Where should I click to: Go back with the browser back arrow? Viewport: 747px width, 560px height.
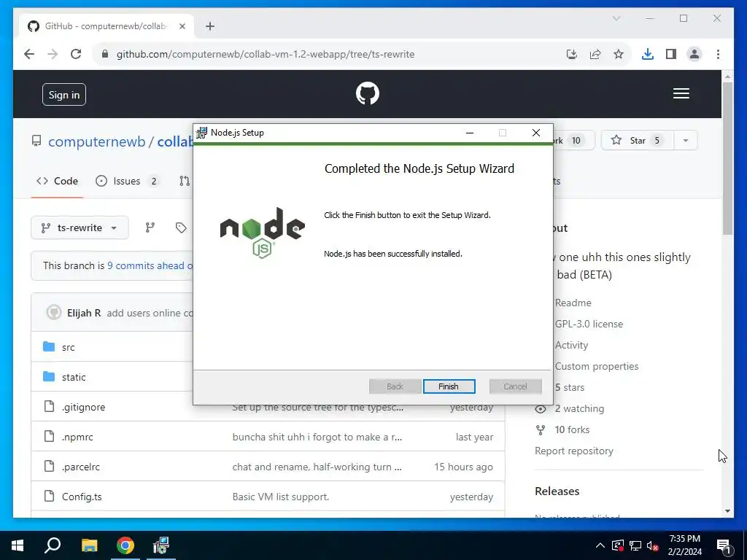point(29,54)
